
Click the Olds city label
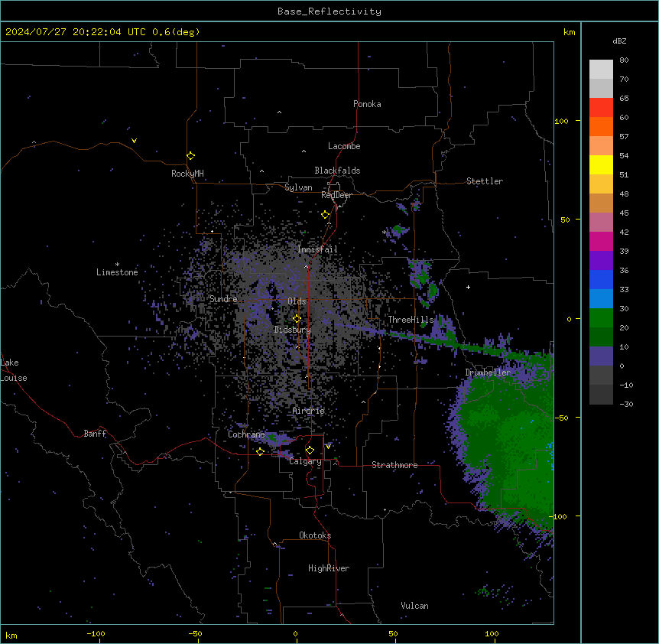coord(297,301)
